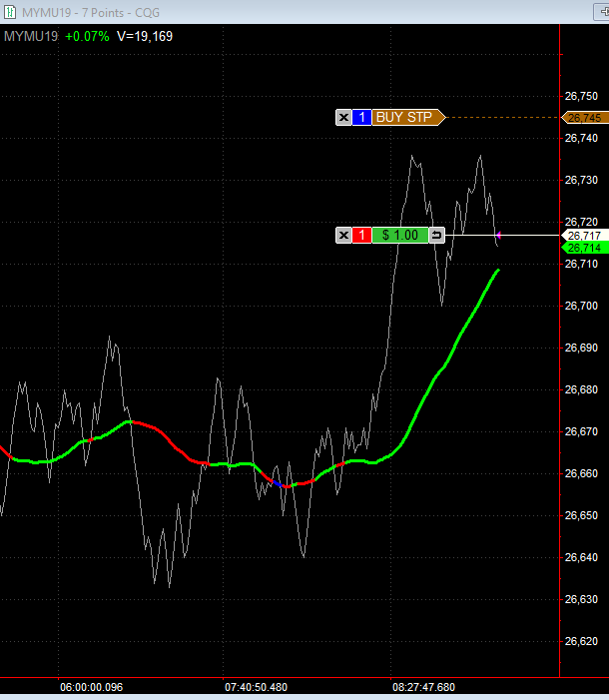The height and width of the screenshot is (700, 609).
Task: Click the 26,620 price axis label
Action: tap(581, 641)
